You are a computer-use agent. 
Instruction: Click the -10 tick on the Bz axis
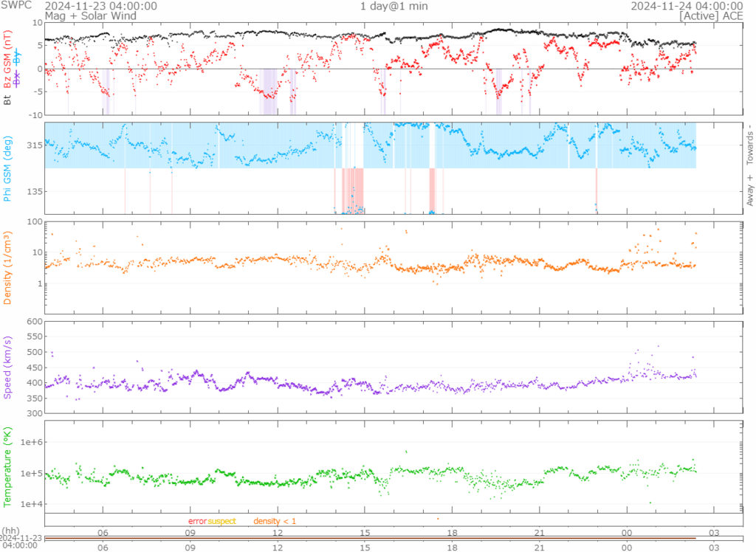click(x=37, y=115)
